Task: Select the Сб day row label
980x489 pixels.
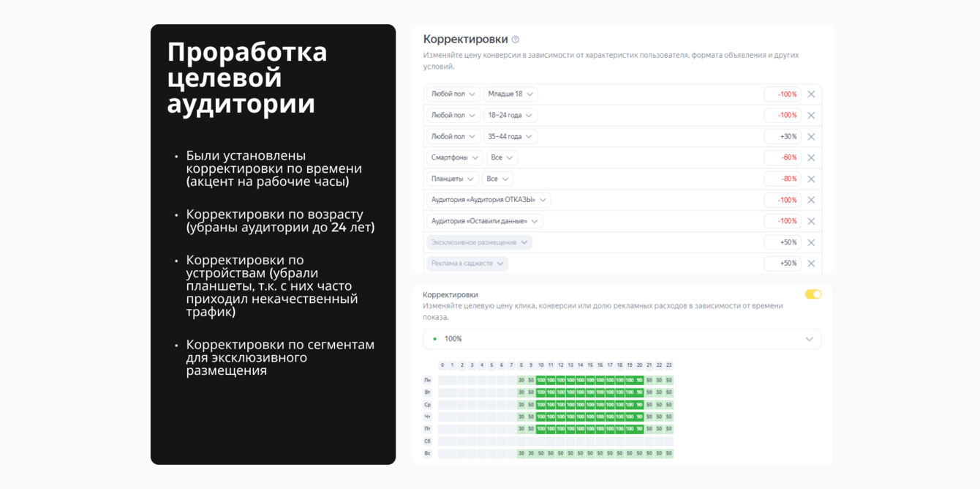Action: 428,441
